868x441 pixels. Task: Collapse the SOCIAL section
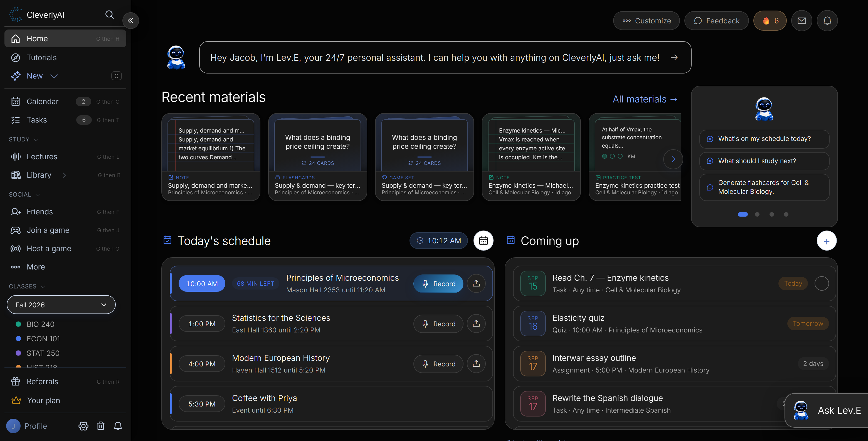tap(24, 195)
